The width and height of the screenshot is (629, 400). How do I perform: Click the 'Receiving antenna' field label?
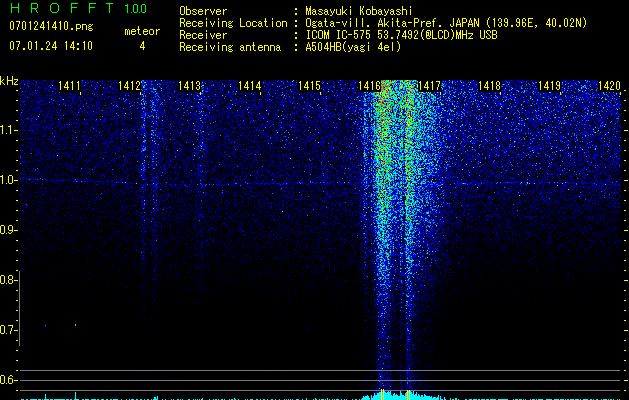tap(230, 47)
